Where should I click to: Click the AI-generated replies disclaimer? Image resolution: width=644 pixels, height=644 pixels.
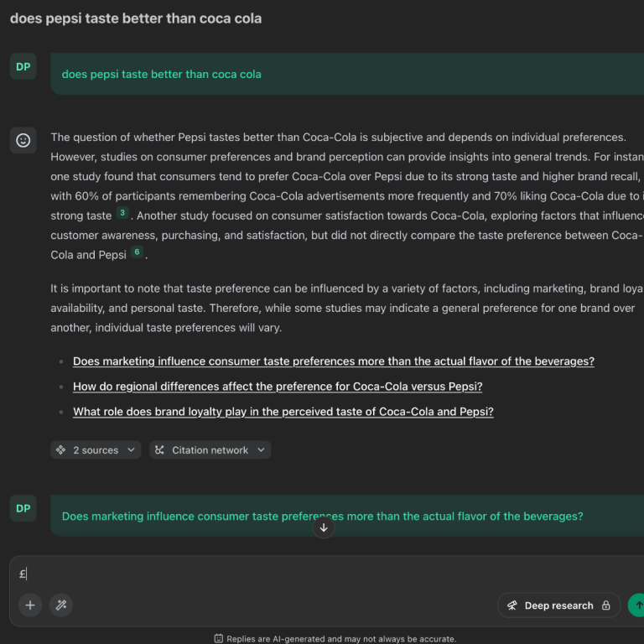point(335,638)
